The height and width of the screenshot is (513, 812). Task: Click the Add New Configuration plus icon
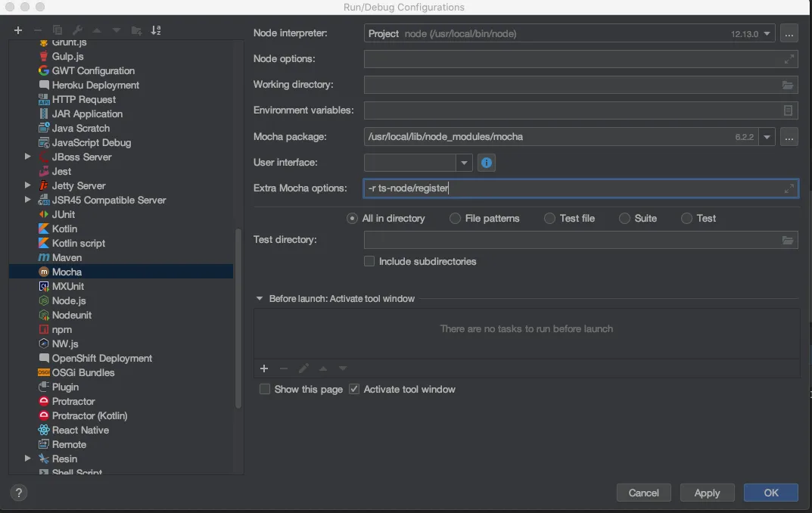18,30
